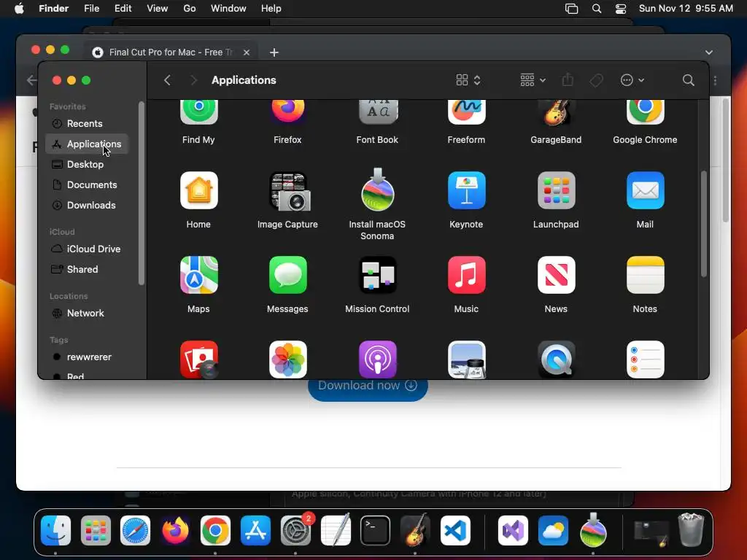Click the Download now button
The height and width of the screenshot is (560, 747).
[x=368, y=388]
